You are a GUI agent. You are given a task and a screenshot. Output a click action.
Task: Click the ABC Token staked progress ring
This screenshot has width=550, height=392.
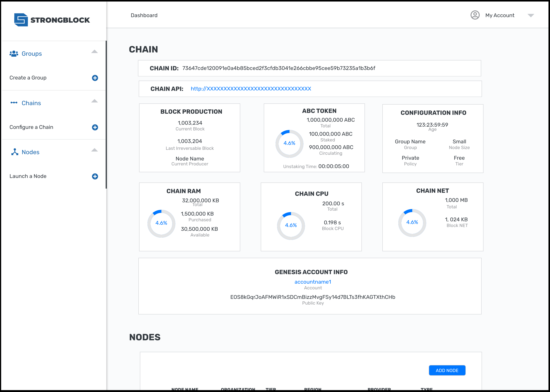pyautogui.click(x=289, y=144)
